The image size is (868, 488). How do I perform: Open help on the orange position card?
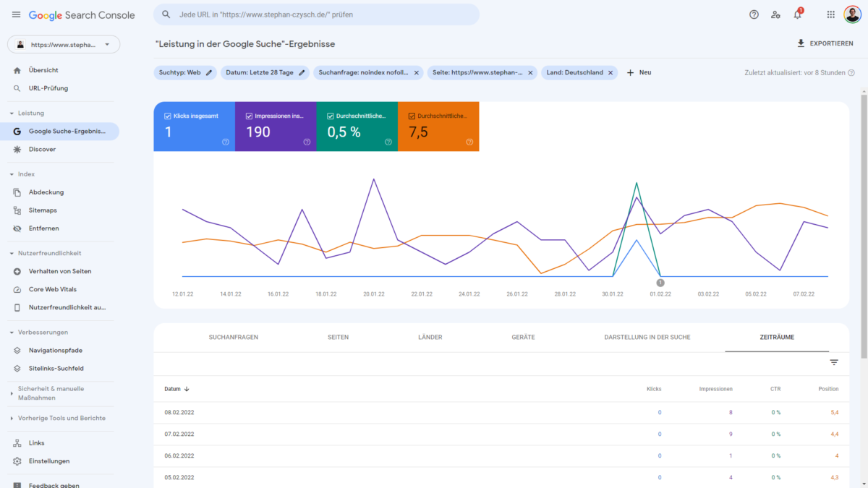(469, 142)
